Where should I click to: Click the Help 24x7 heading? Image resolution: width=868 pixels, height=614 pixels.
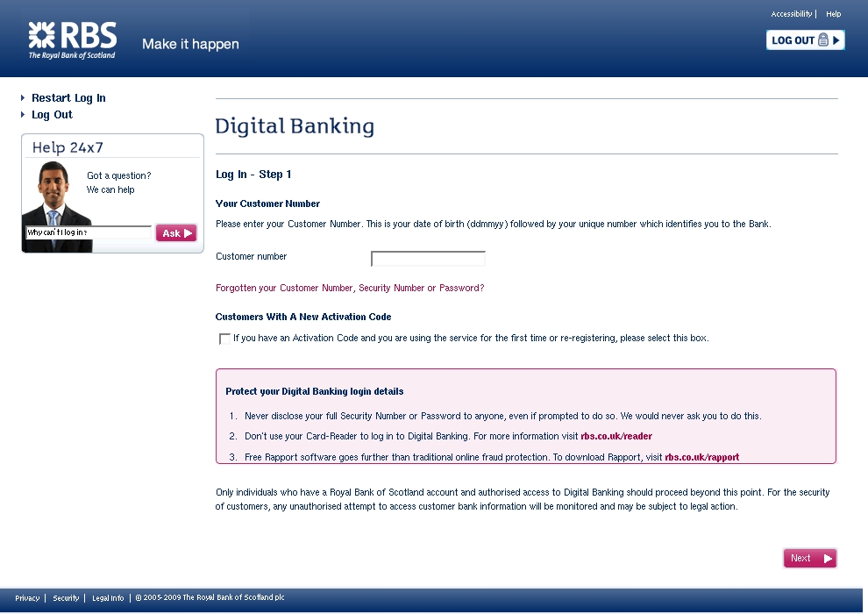tap(68, 147)
